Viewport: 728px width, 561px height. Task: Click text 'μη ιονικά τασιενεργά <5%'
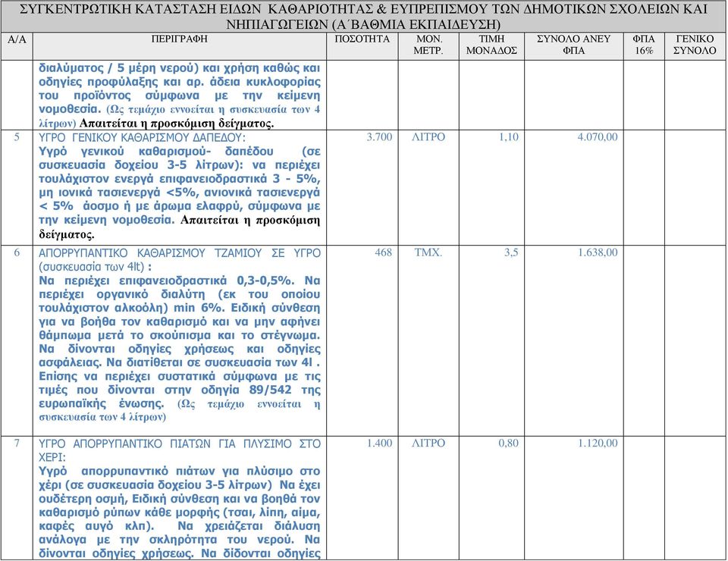click(x=118, y=193)
